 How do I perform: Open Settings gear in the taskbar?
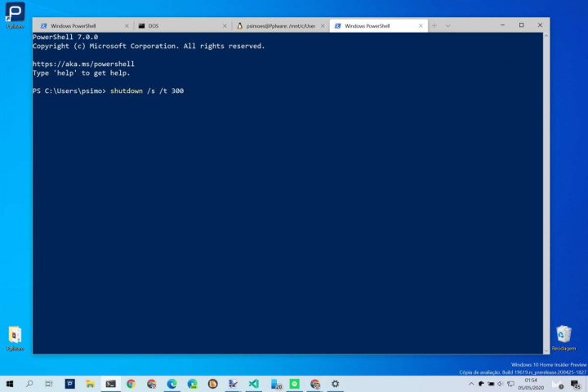pos(335,384)
